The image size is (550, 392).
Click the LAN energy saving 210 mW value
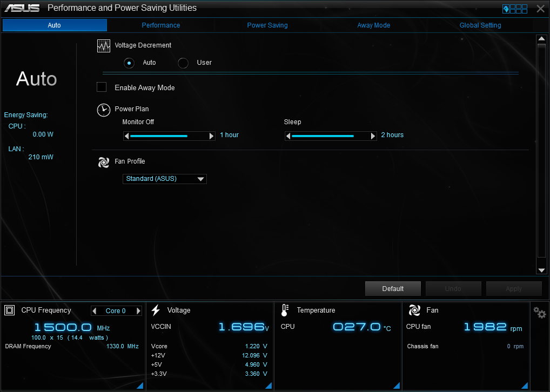(41, 157)
